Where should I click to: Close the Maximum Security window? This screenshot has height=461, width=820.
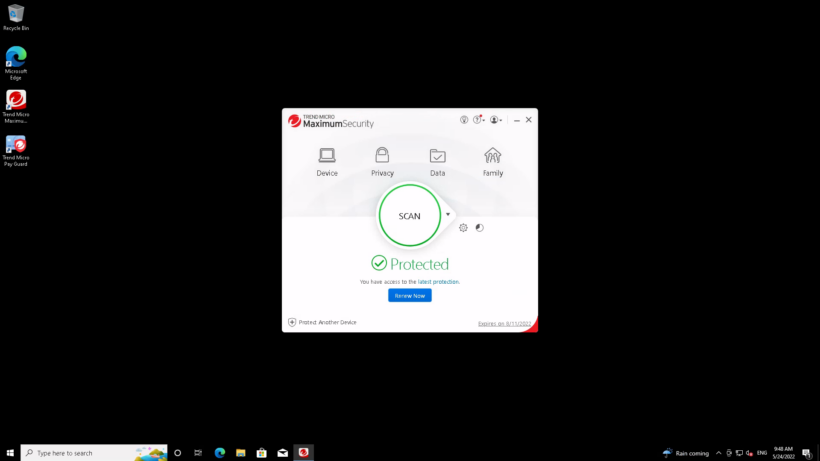pyautogui.click(x=529, y=120)
